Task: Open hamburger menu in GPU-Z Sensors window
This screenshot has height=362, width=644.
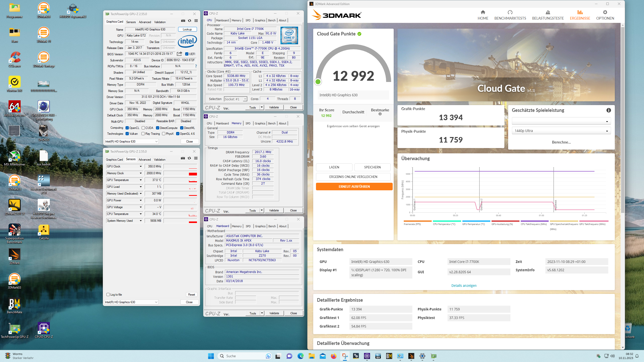Action: tap(196, 158)
